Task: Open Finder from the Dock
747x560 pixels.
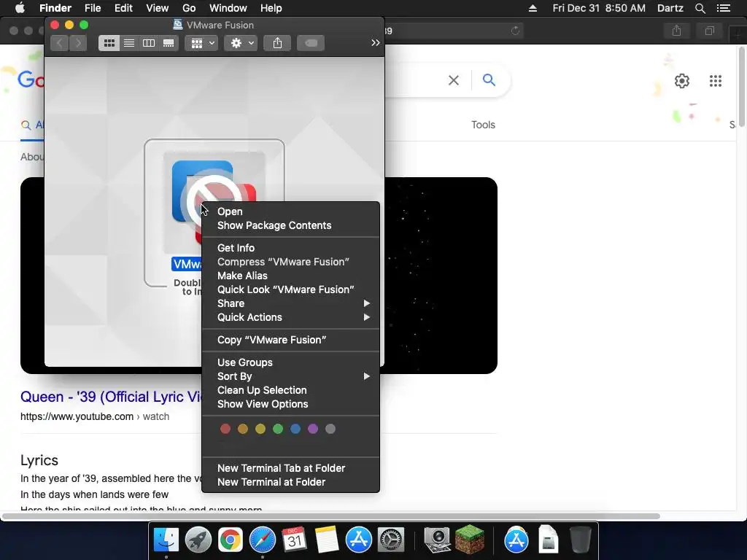Action: point(166,540)
